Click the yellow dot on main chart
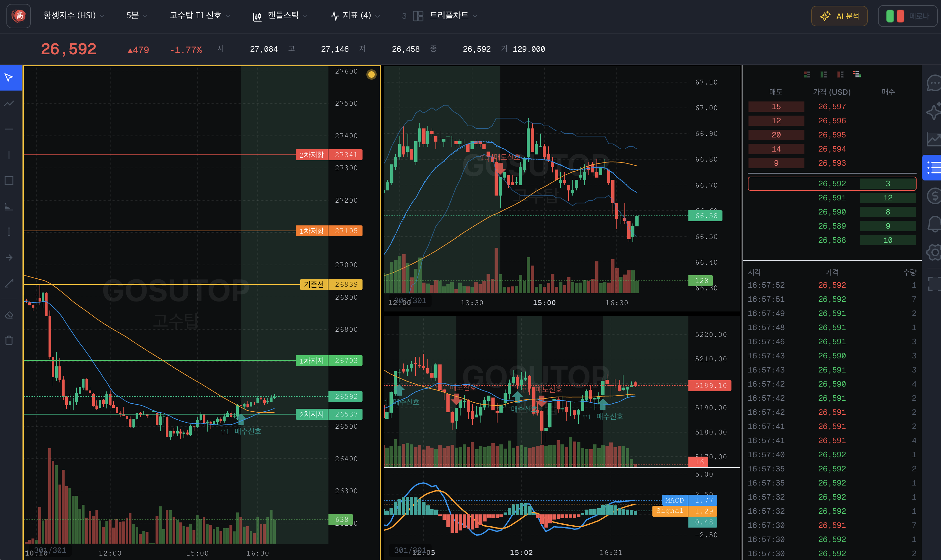Image resolution: width=941 pixels, height=560 pixels. coord(371,75)
